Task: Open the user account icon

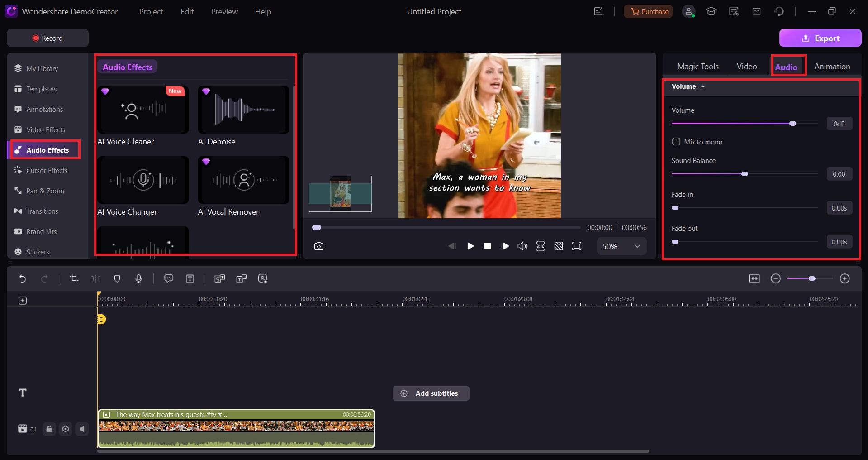Action: click(688, 12)
